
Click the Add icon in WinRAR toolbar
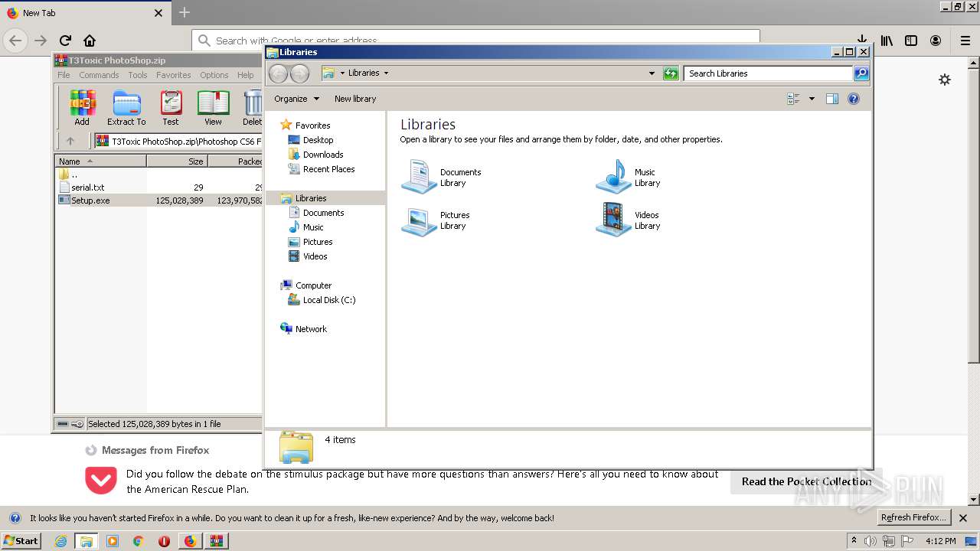pos(82,107)
